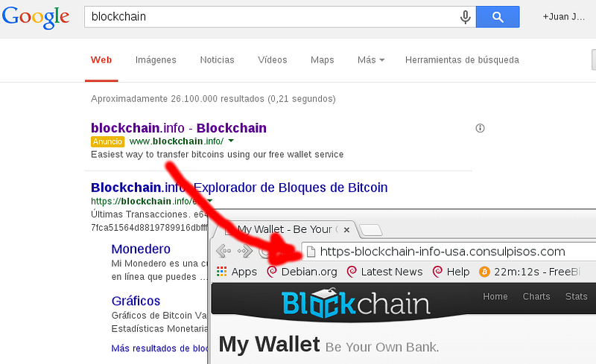Select the Noticias search tab
This screenshot has width=596, height=364.
point(217,60)
